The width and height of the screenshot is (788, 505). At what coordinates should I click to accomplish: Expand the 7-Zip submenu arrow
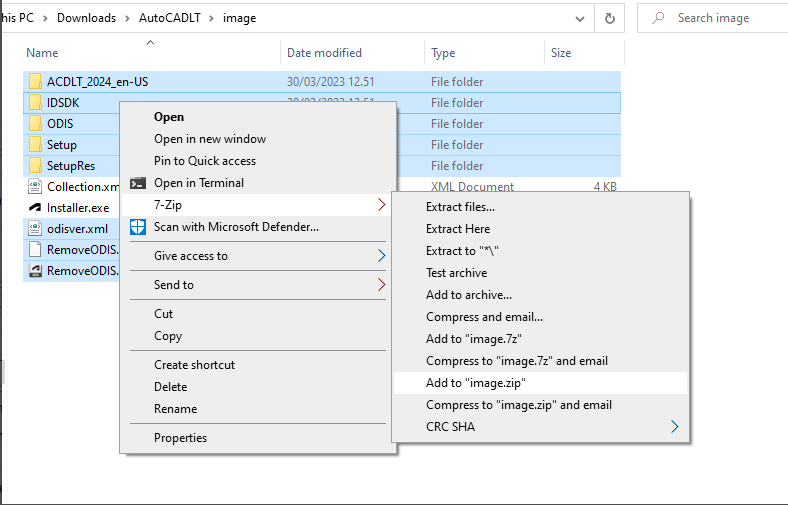pos(381,205)
